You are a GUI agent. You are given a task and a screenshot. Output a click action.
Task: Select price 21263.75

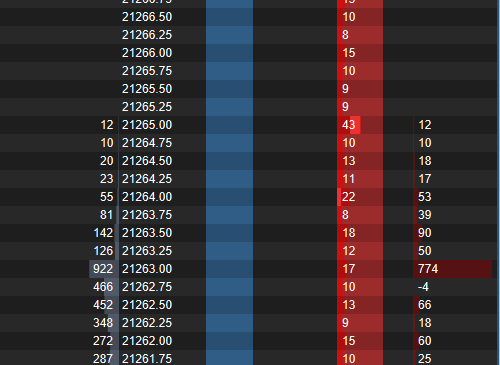coord(147,215)
